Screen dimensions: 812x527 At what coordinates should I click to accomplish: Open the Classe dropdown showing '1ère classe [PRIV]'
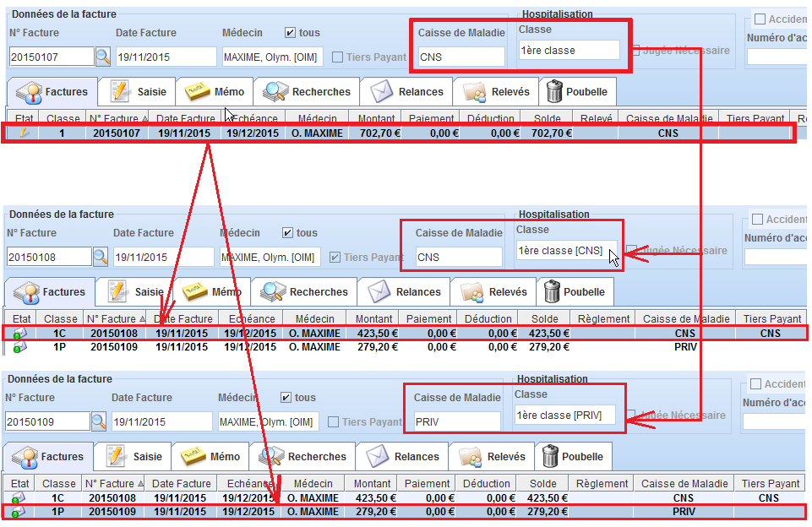pyautogui.click(x=564, y=416)
